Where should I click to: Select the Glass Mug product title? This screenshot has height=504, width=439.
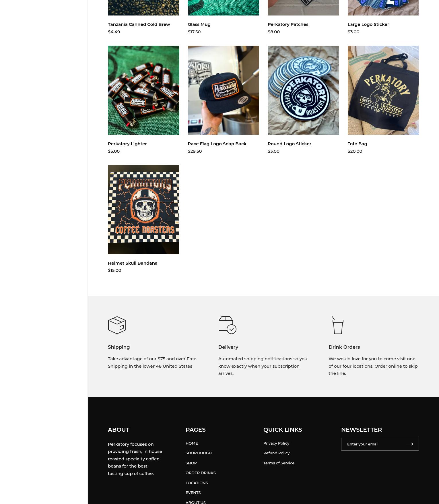tap(199, 24)
